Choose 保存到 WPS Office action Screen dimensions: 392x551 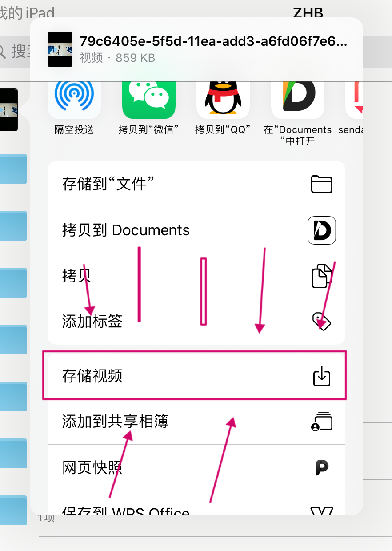[196, 503]
